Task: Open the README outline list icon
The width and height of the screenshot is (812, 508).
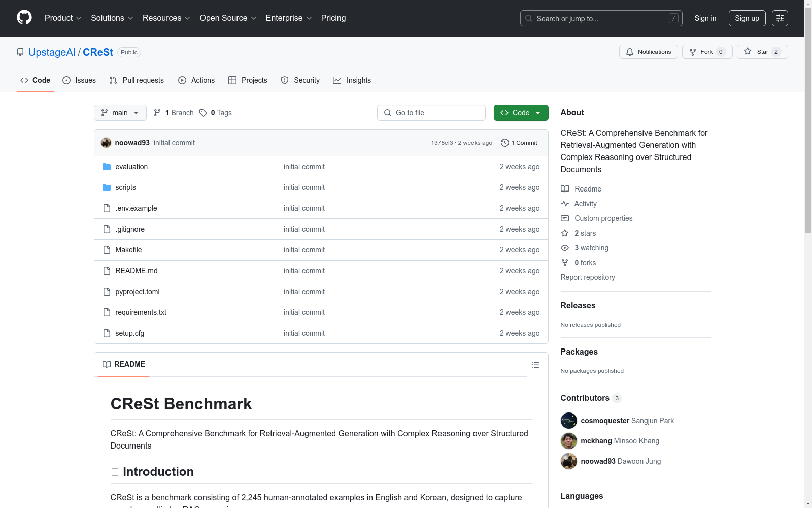Action: click(x=535, y=365)
